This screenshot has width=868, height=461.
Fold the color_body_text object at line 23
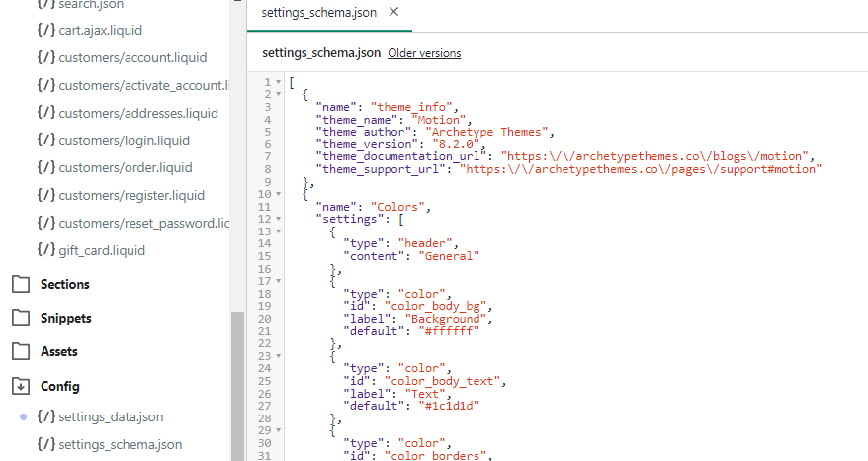tap(279, 356)
